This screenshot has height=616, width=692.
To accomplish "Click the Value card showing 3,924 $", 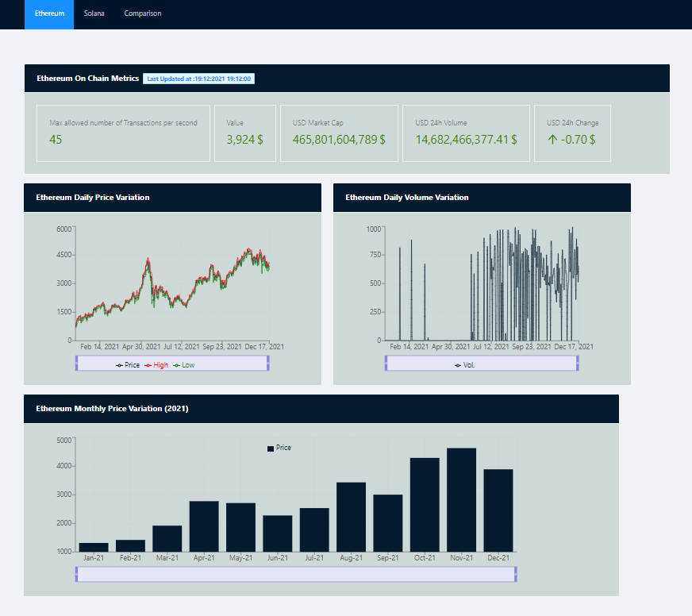I will pyautogui.click(x=245, y=133).
